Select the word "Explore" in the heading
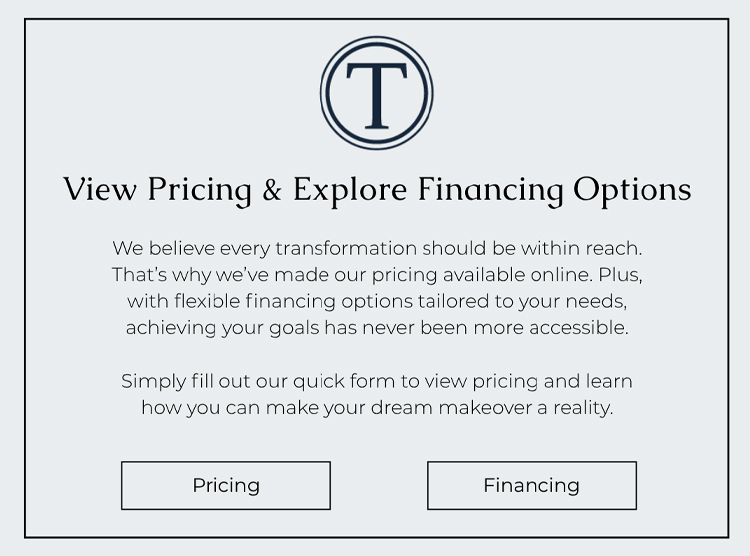Screen dimensions: 750x556 [x=350, y=190]
